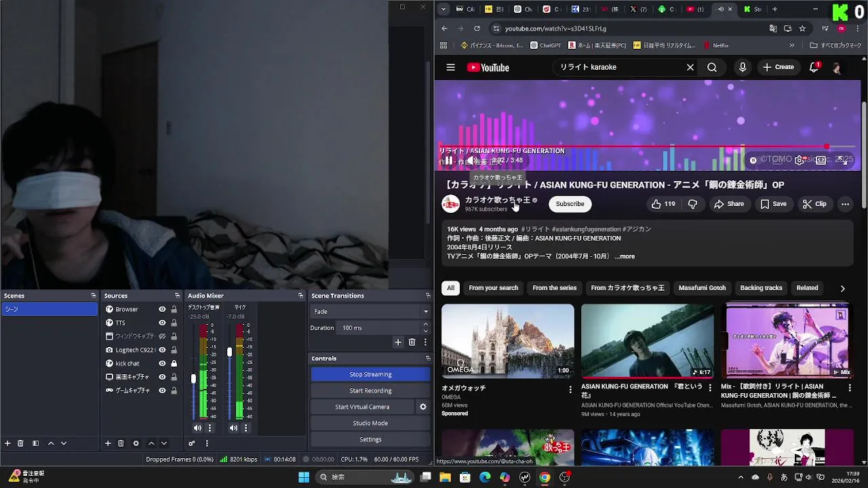The height and width of the screenshot is (488, 868).
Task: Search with voice microphone icon
Action: 743,67
